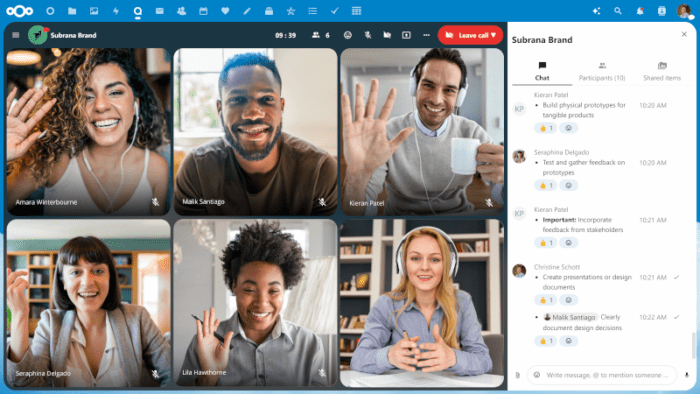Click the Subrana Brand conversation avatar
Screen dimensions: 700x394
pos(38,35)
